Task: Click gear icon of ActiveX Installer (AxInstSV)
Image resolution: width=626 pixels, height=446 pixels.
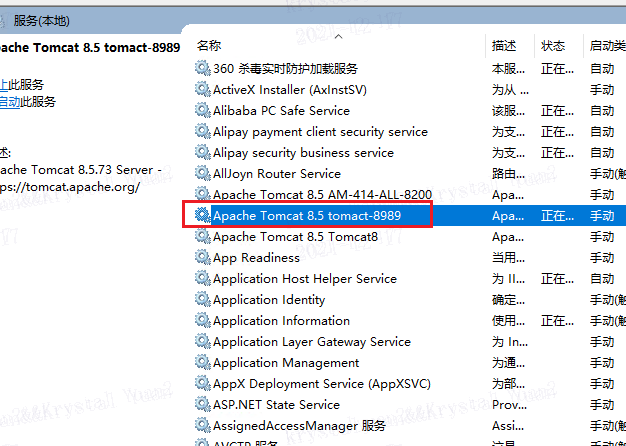Action: 203,89
